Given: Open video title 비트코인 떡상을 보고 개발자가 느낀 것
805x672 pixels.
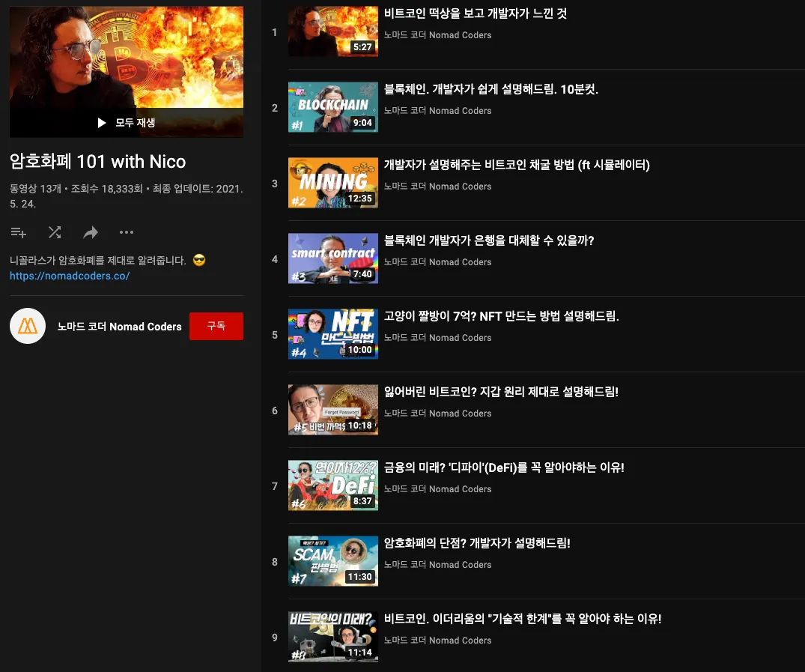Looking at the screenshot, I should [x=476, y=13].
